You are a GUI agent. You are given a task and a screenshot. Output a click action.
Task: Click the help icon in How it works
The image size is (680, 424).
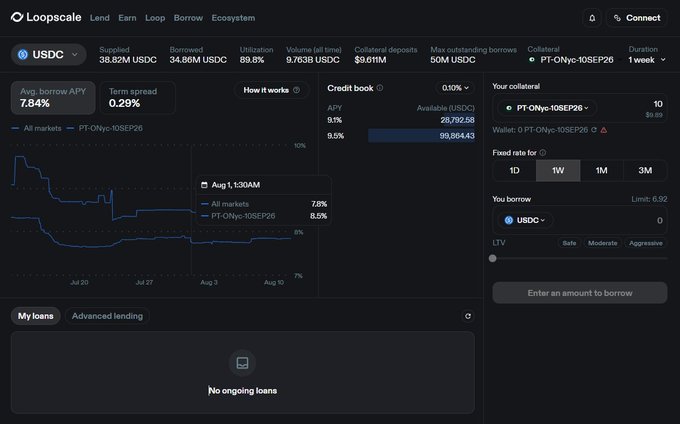pyautogui.click(x=297, y=90)
